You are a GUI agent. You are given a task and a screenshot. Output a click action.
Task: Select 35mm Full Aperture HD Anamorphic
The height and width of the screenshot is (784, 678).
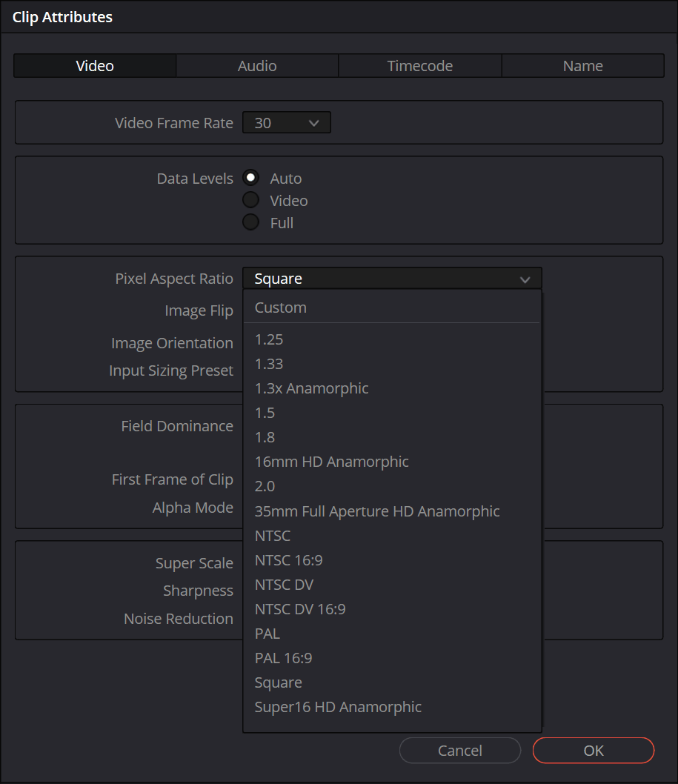click(x=377, y=511)
